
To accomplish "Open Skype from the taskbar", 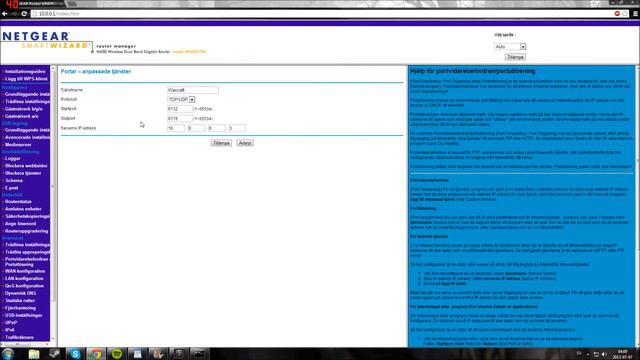I will click(75, 354).
